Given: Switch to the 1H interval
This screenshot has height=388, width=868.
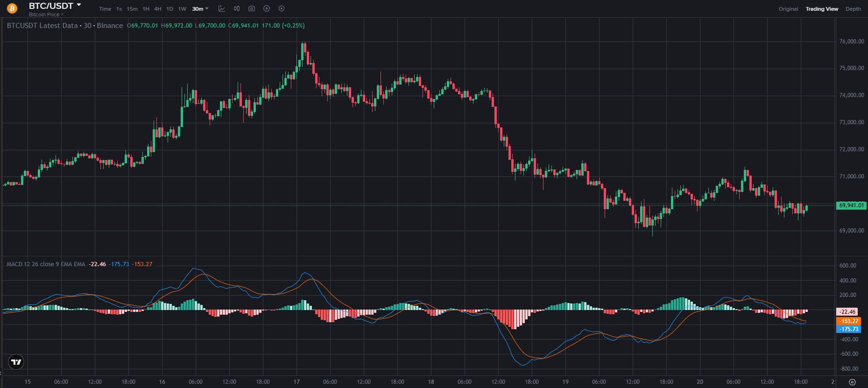Looking at the screenshot, I should pos(146,9).
